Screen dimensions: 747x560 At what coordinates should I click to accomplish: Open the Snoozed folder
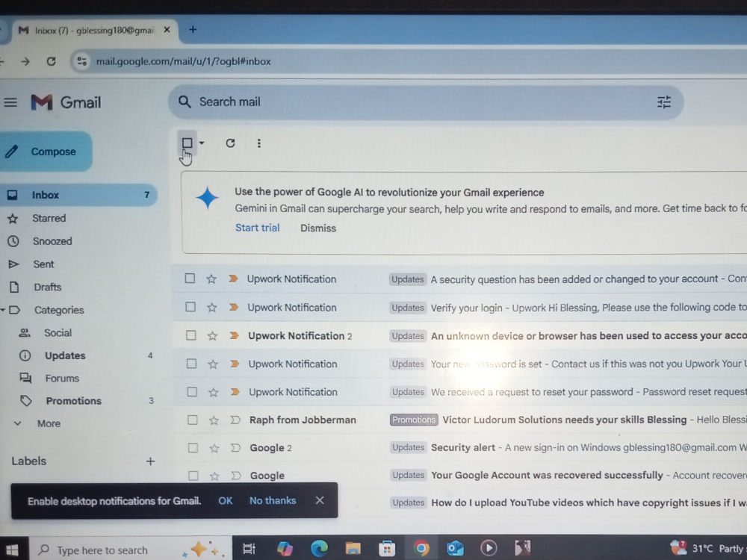click(x=52, y=241)
